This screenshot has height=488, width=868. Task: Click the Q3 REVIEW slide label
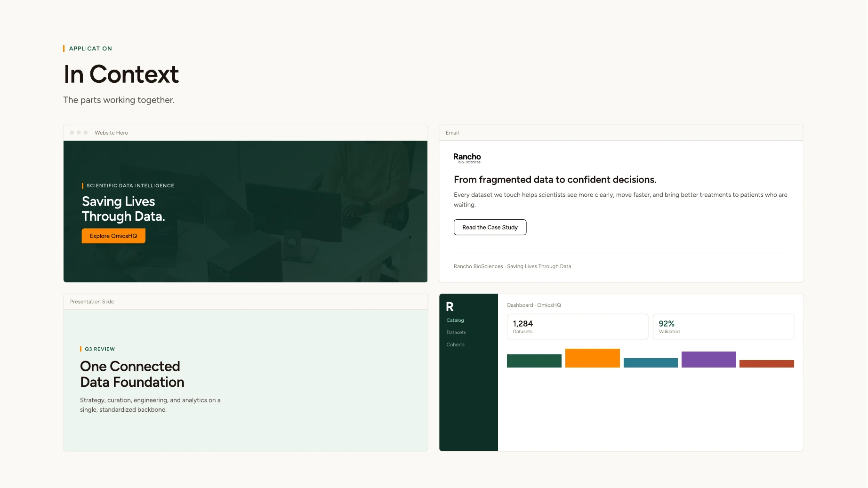pos(100,349)
